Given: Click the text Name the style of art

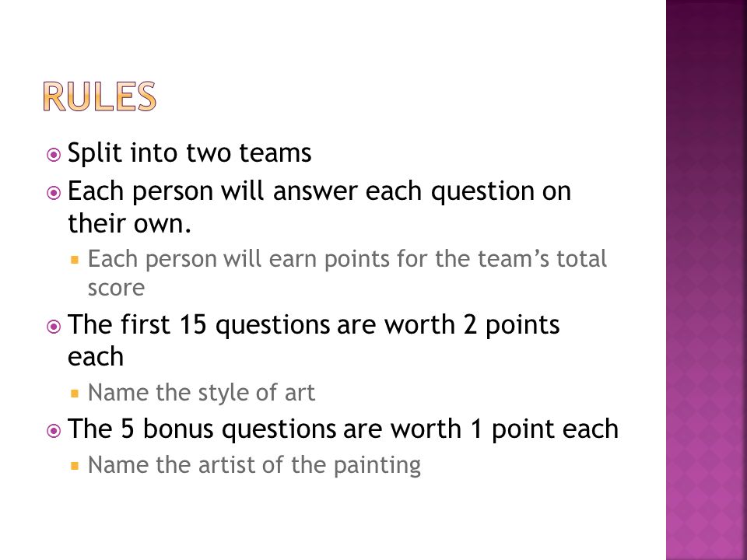Looking at the screenshot, I should 202,393.
